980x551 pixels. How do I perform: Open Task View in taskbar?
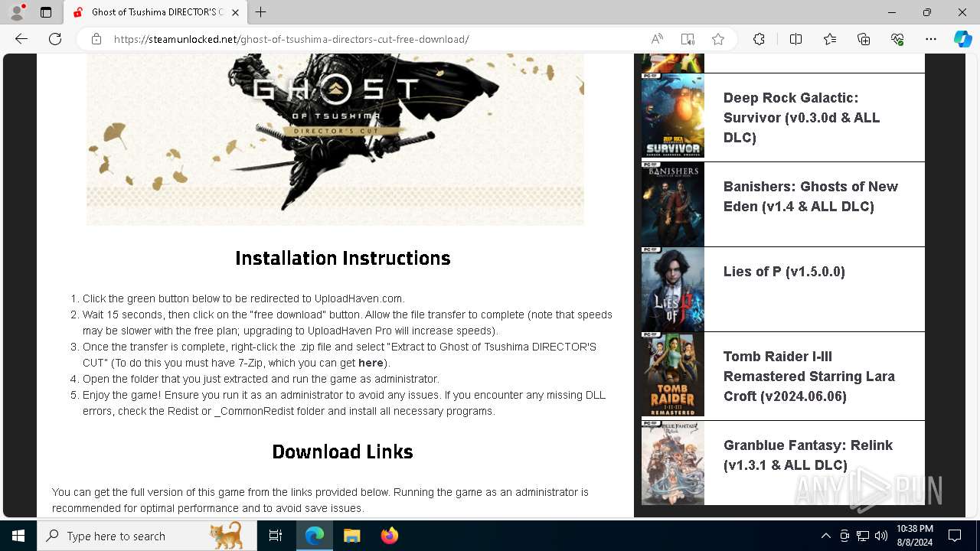[x=276, y=536]
